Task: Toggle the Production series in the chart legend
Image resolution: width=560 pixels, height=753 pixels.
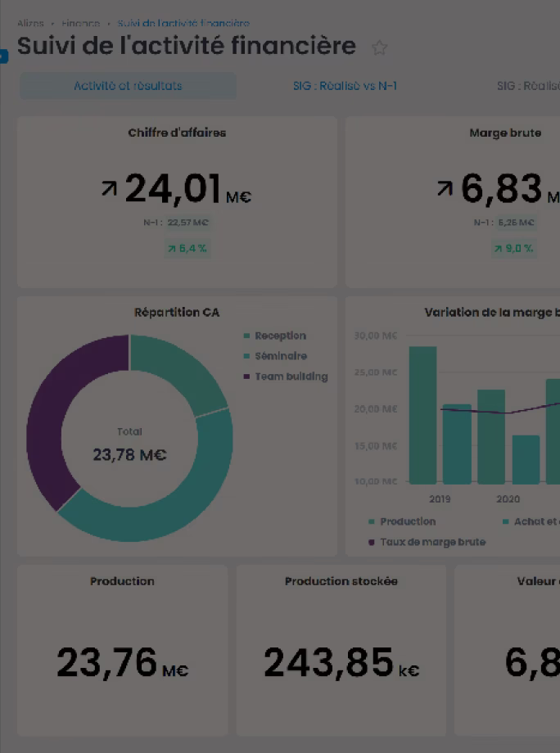Action: [x=402, y=521]
